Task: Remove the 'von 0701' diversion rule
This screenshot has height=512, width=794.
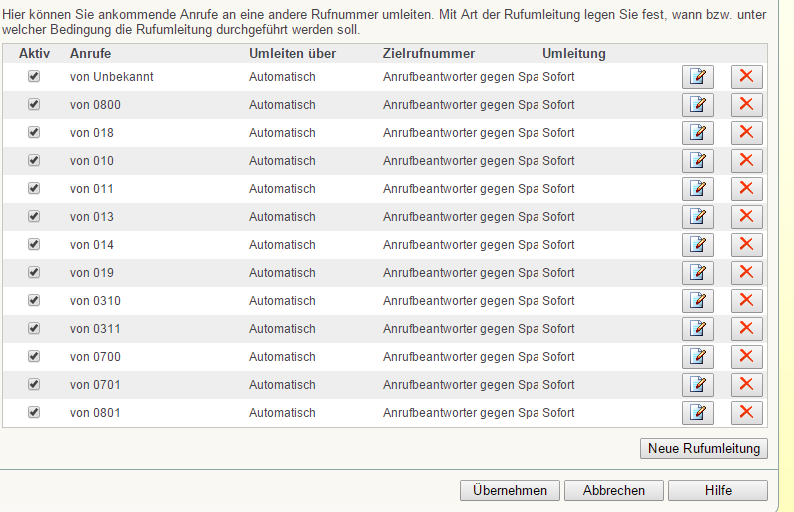Action: pos(746,385)
